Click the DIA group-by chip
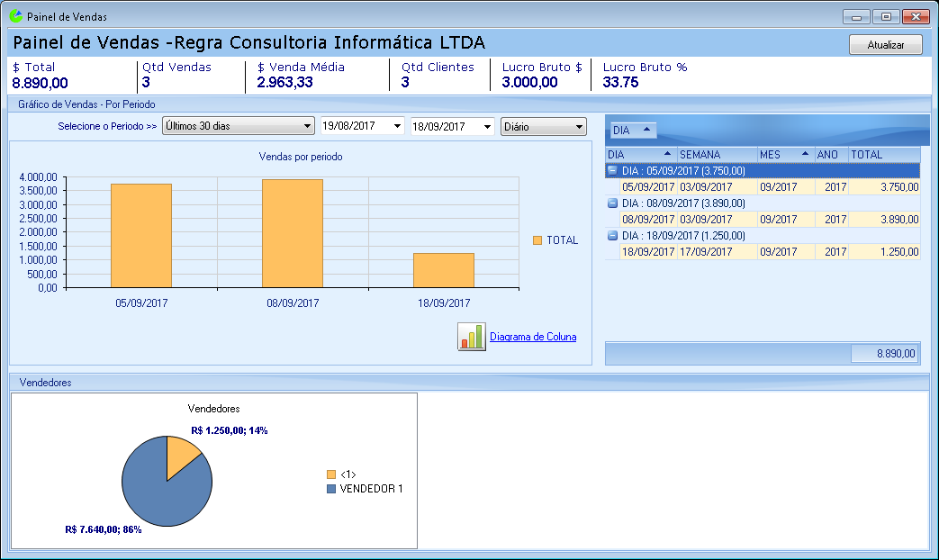The image size is (939, 560). click(x=632, y=130)
